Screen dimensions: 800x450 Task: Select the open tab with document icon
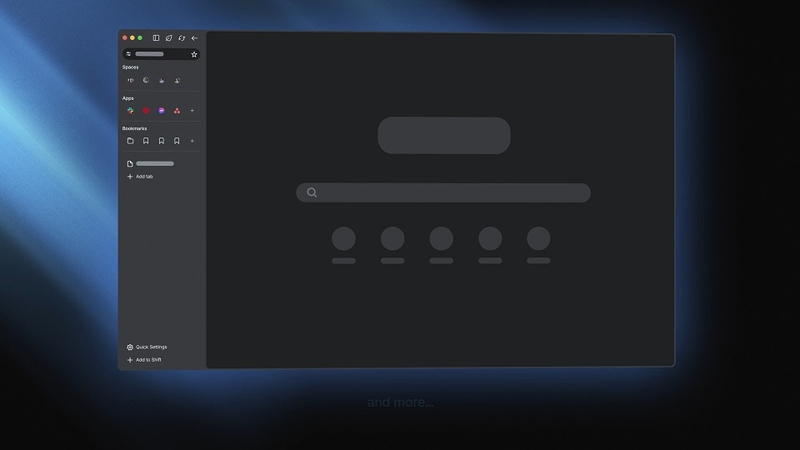click(151, 164)
